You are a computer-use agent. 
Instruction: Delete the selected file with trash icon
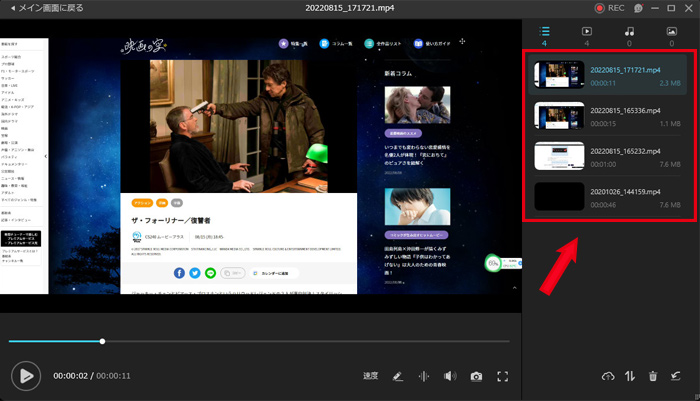653,376
